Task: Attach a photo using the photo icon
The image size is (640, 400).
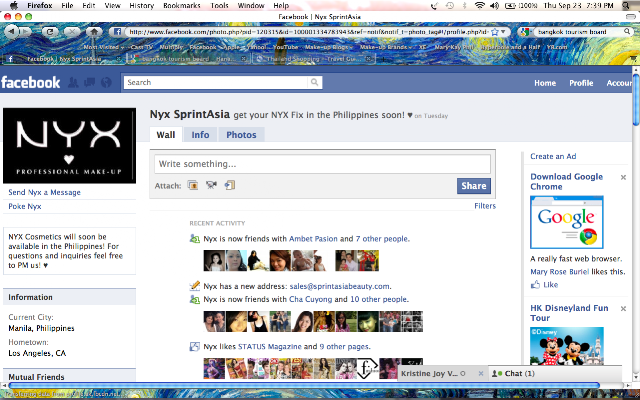Action: click(x=193, y=185)
